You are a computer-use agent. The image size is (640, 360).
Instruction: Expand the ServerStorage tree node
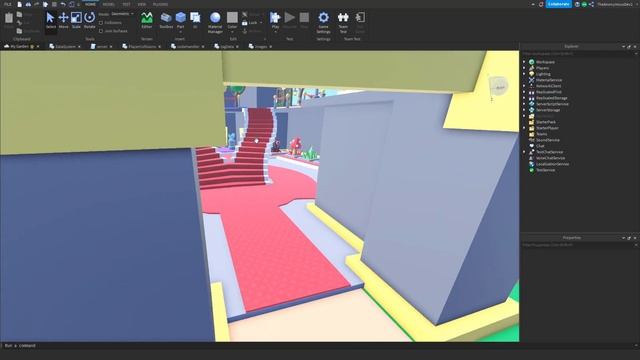(524, 110)
